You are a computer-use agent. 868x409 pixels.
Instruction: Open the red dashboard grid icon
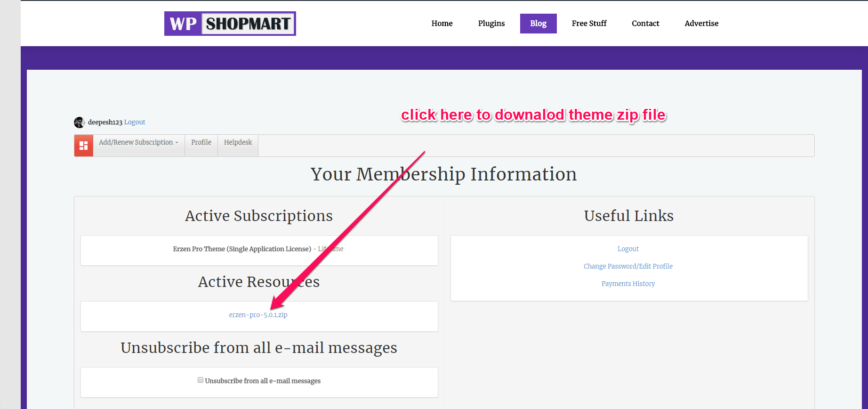click(x=84, y=146)
